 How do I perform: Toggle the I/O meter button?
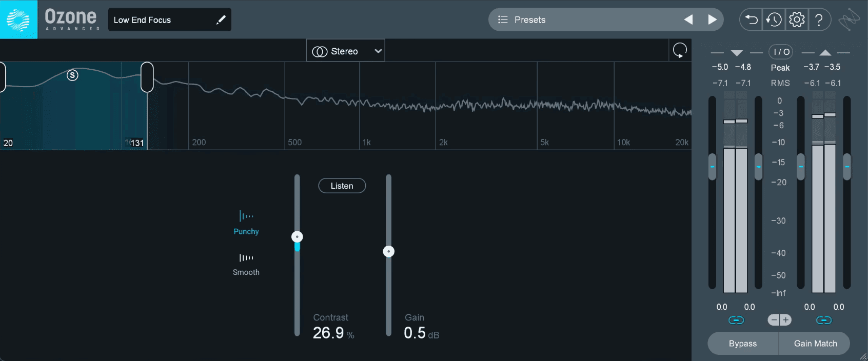pyautogui.click(x=781, y=52)
